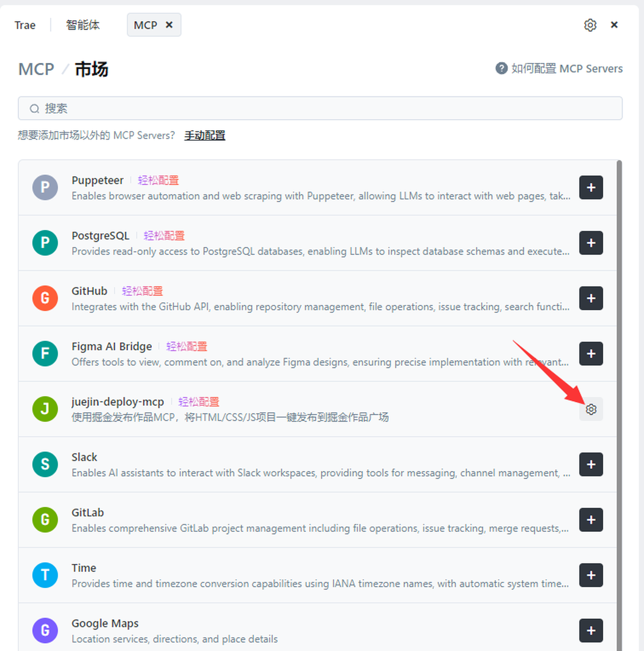Click the juejin-deploy-mcp avatar
Screen dimensions: 644x651
click(45, 409)
